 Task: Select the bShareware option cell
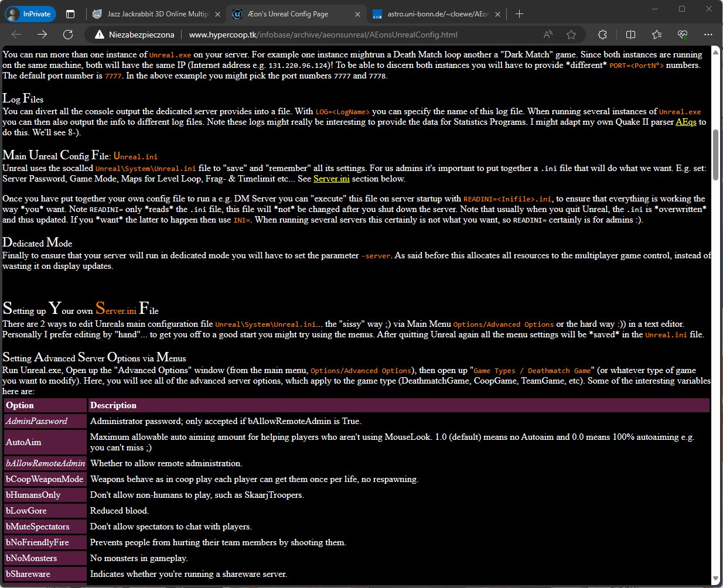click(46, 574)
